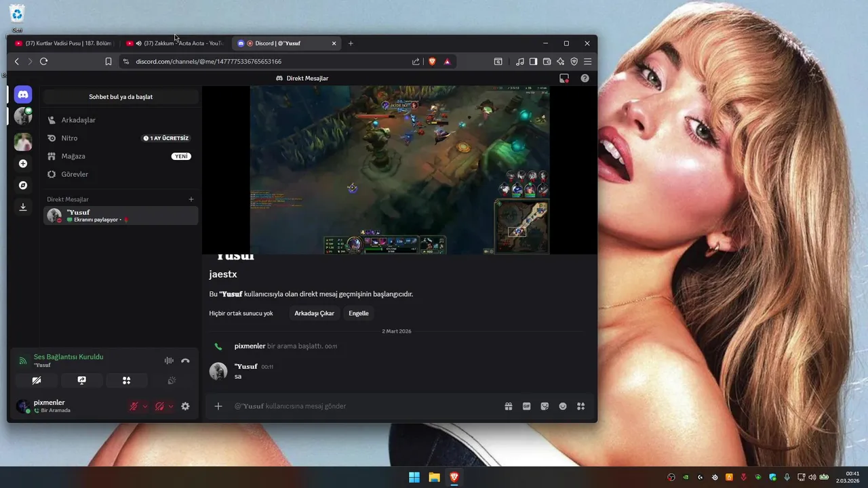Open the sticker picker
This screenshot has width=868, height=488.
(545, 406)
